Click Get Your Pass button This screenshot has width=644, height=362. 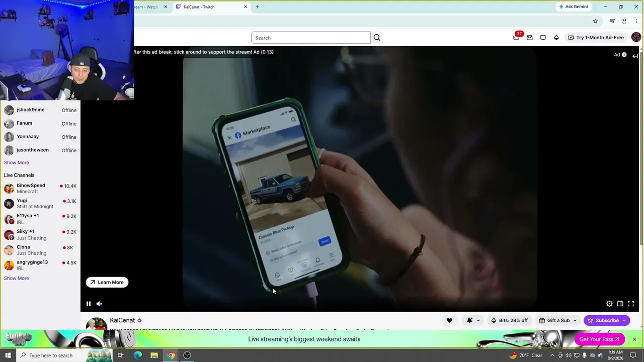[599, 339]
